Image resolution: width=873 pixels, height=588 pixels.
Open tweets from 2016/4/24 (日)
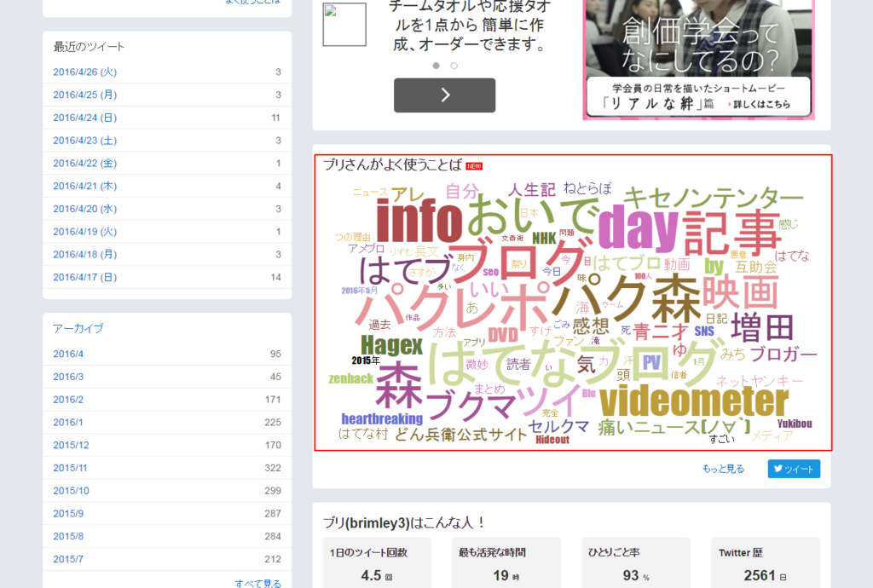tap(84, 118)
